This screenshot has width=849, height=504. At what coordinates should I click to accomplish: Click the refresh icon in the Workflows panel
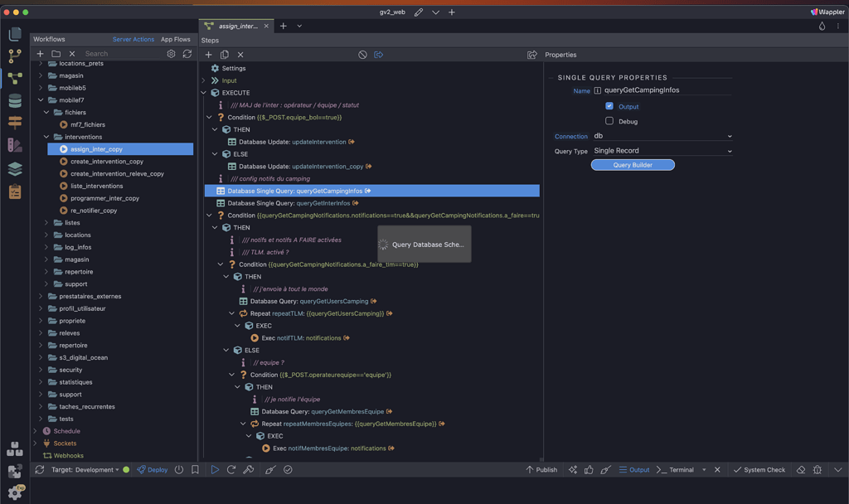point(188,54)
